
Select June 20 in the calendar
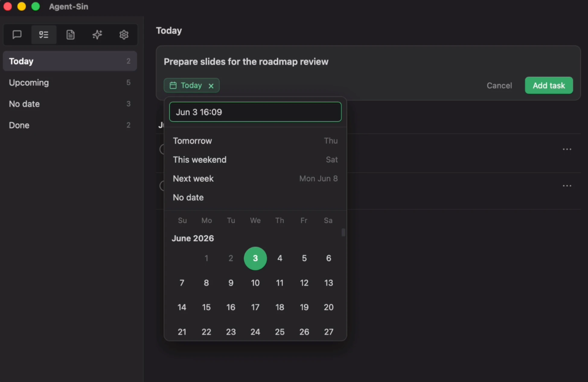(329, 307)
